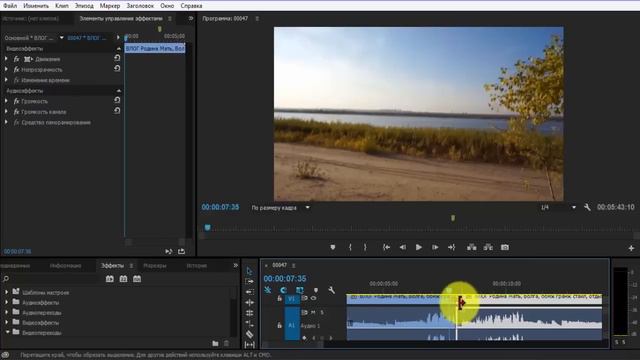Viewport: 640px width, 360px height.
Task: Expand the Движение effect properties
Action: (x=6, y=59)
